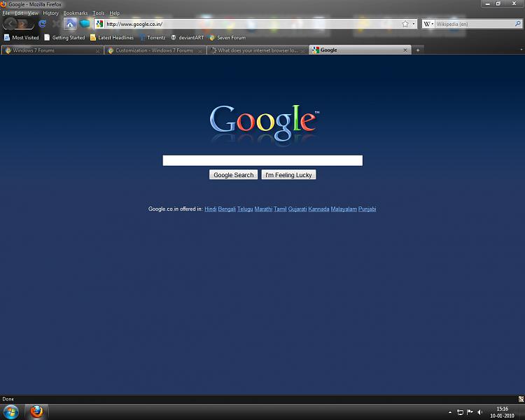The width and height of the screenshot is (525, 420).
Task: Open the Bengali language link
Action: coord(227,209)
